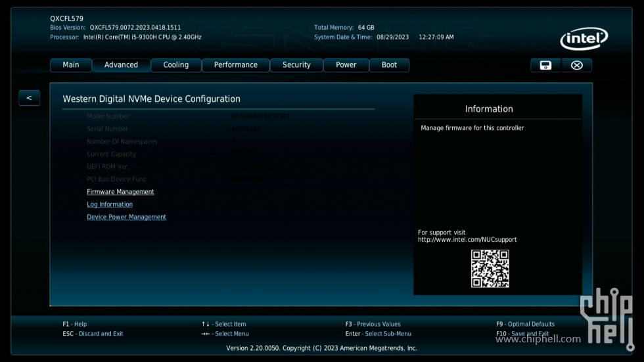The image size is (644, 362).
Task: Click the circled X exit icon
Action: pyautogui.click(x=577, y=65)
